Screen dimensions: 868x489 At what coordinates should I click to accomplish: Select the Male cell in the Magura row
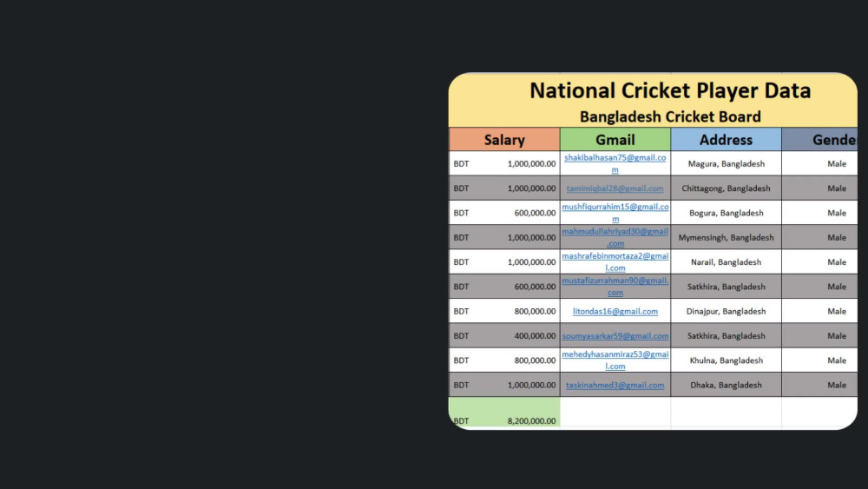click(820, 163)
